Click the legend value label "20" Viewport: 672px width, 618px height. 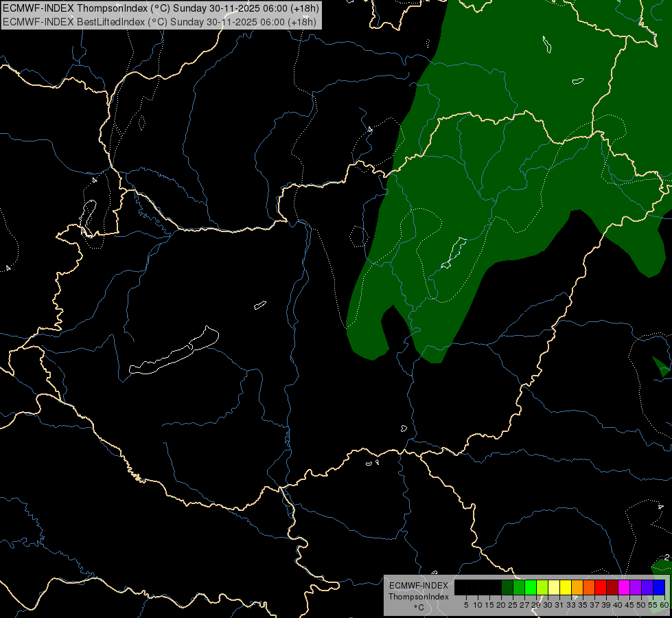(x=501, y=605)
